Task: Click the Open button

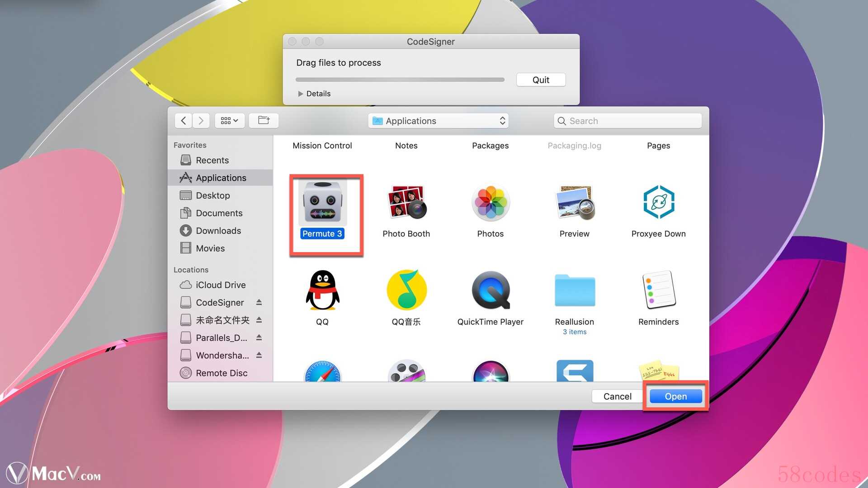Action: click(675, 396)
